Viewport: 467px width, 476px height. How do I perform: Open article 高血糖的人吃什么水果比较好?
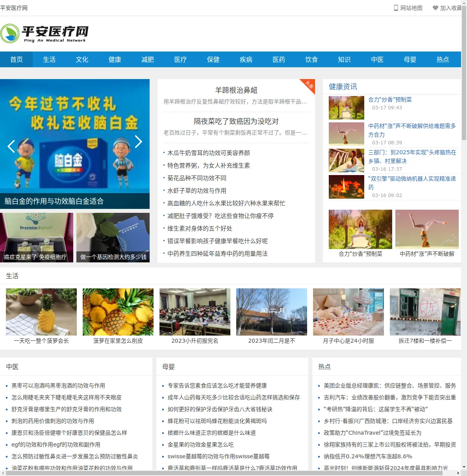pyautogui.click(x=226, y=203)
